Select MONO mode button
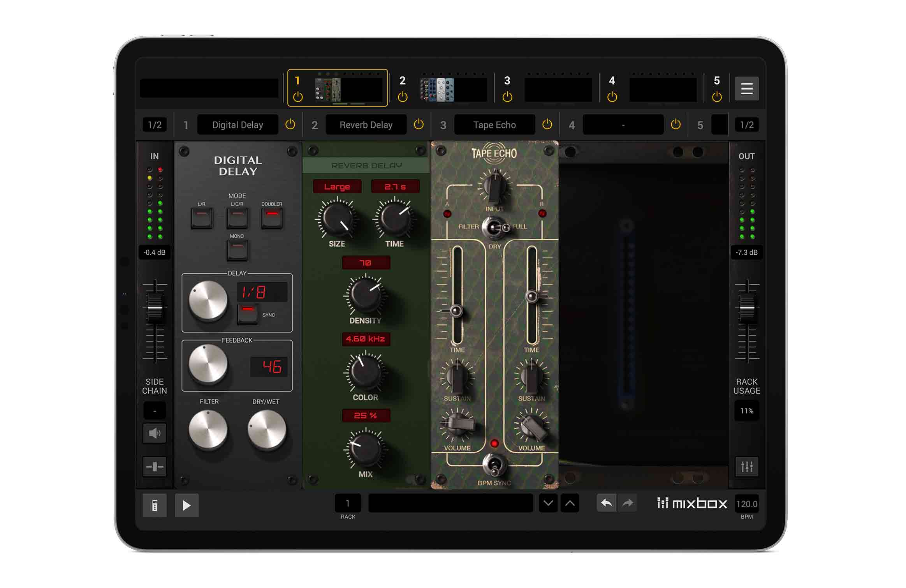 (237, 250)
